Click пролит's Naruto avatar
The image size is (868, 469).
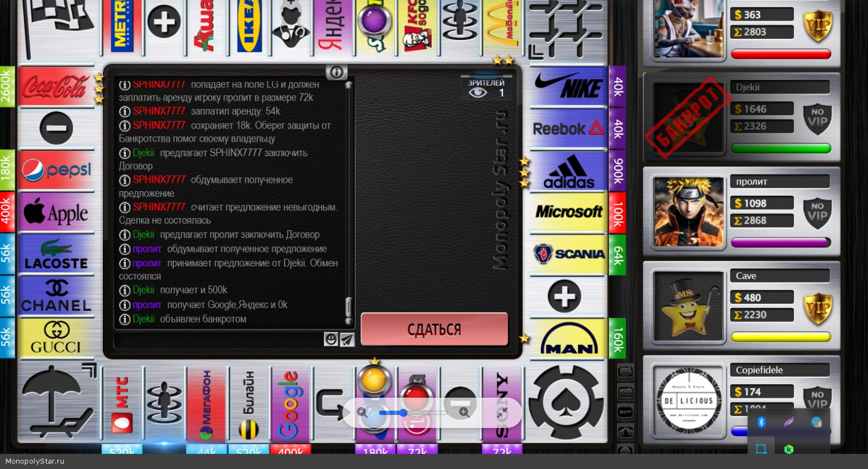pyautogui.click(x=688, y=212)
